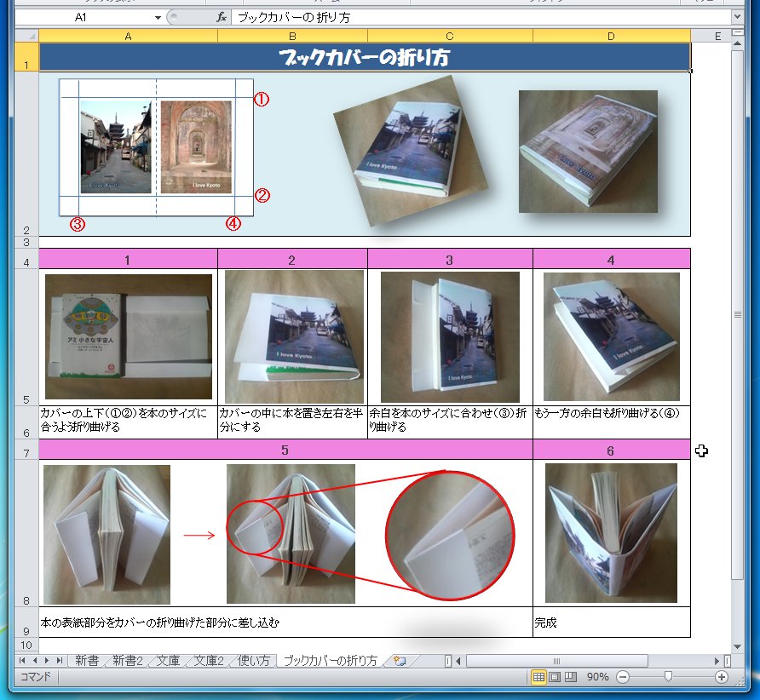Click step 2 photo of half-covered book

click(x=294, y=336)
